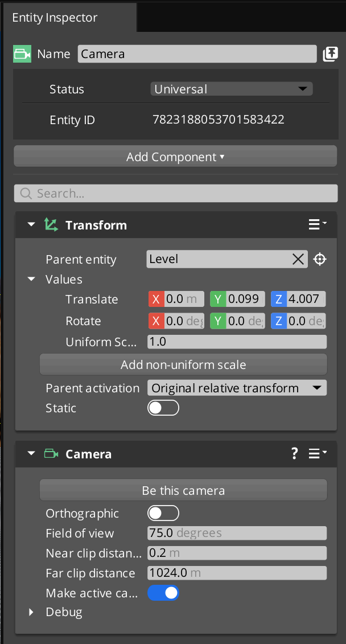Open the Status Universal dropdown

(232, 89)
